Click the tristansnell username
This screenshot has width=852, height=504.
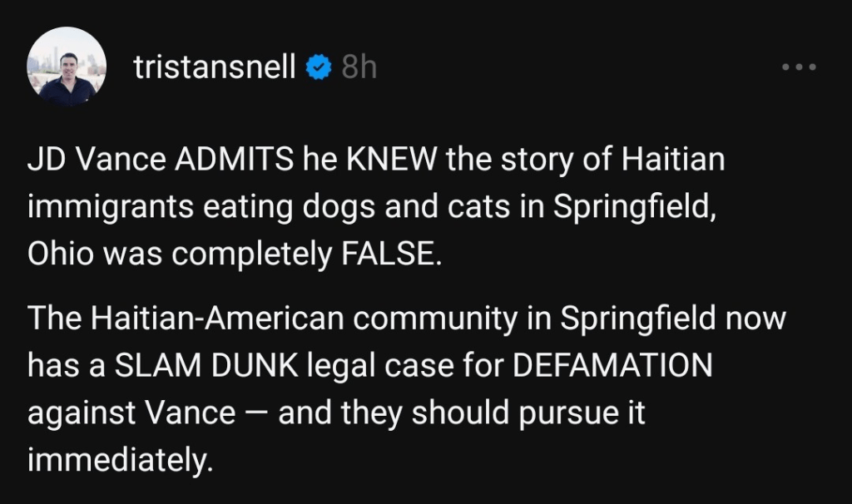tap(215, 68)
